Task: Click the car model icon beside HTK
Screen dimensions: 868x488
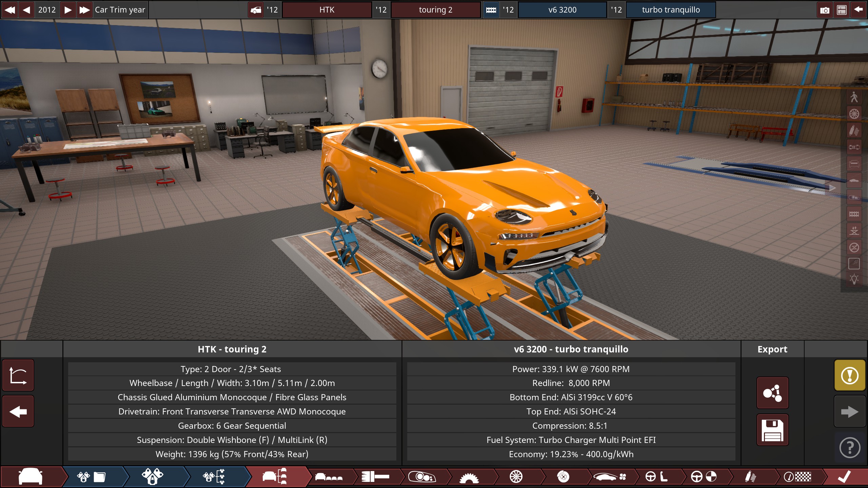Action: [x=256, y=10]
